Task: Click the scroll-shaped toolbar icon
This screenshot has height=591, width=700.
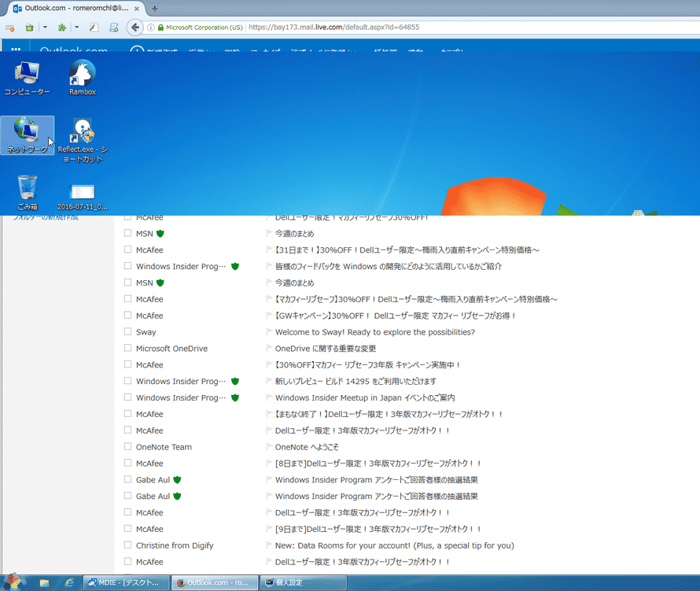Action: click(x=114, y=28)
